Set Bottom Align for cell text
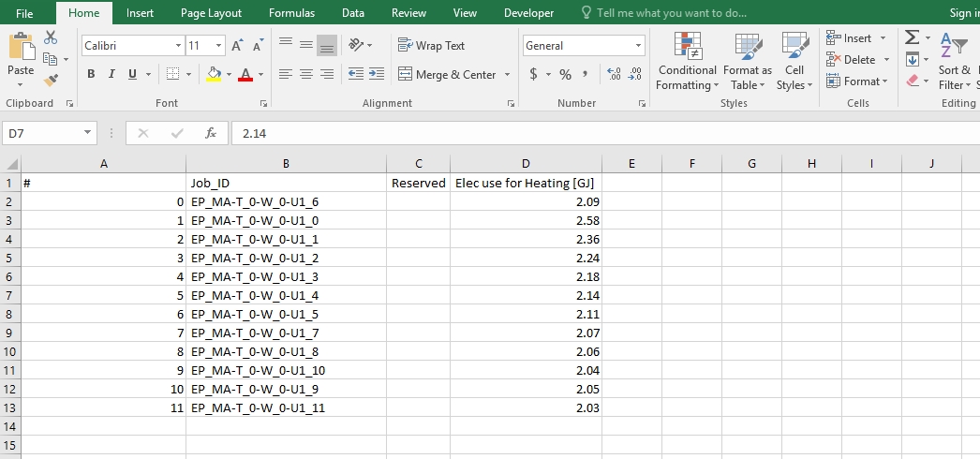Viewport: 980px width, 459px height. click(x=327, y=45)
